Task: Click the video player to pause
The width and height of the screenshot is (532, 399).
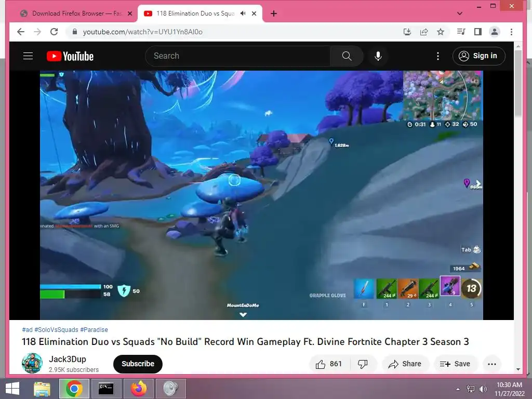Action: coord(261,195)
